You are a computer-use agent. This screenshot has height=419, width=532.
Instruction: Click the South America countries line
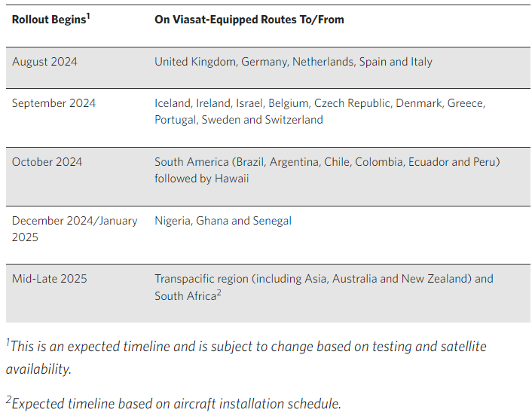(327, 162)
